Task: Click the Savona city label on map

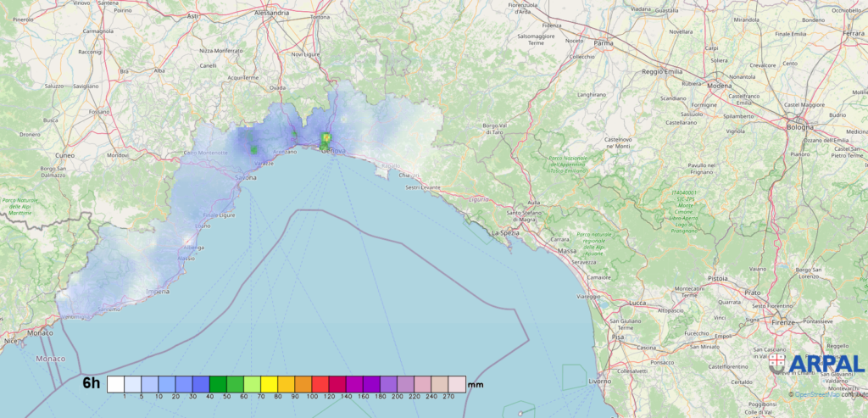Action: tap(246, 178)
